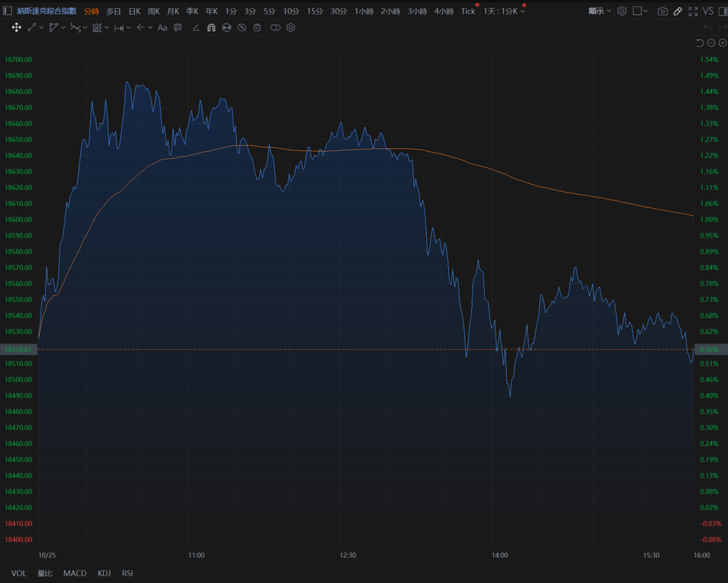This screenshot has height=583, width=728.
Task: Select the chart region measure tool
Action: pyautogui.click(x=97, y=28)
